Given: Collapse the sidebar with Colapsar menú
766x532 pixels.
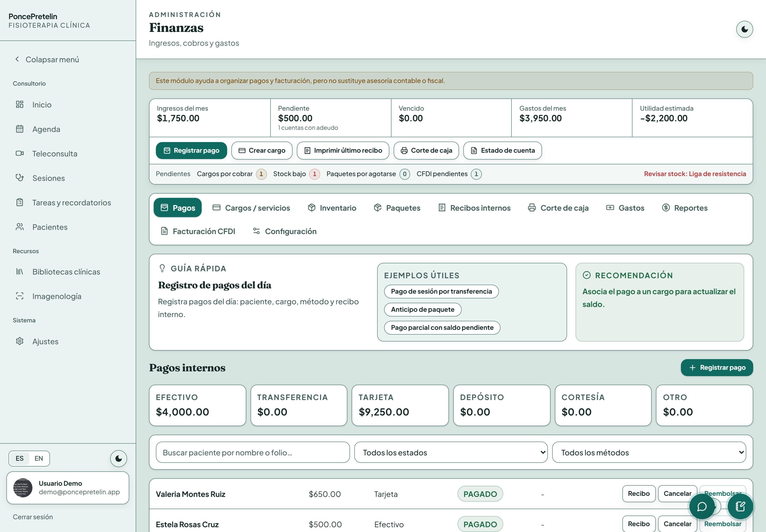Looking at the screenshot, I should (47, 59).
